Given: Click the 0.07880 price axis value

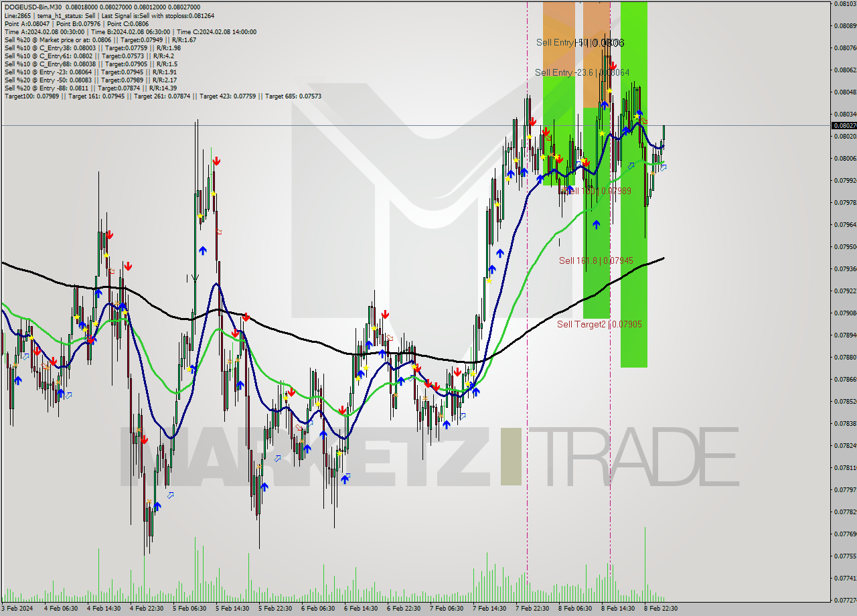Looking at the screenshot, I should [x=845, y=357].
